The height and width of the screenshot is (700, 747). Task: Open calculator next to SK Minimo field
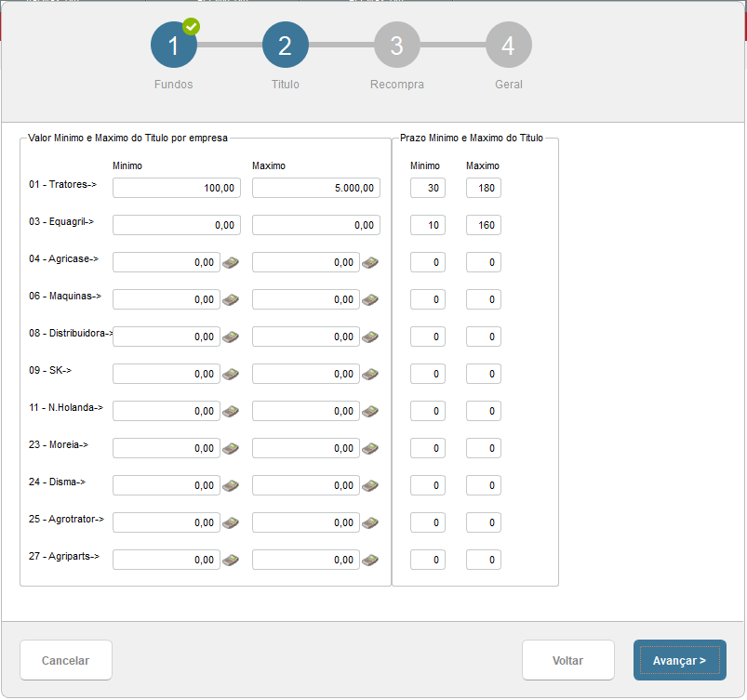(x=231, y=374)
